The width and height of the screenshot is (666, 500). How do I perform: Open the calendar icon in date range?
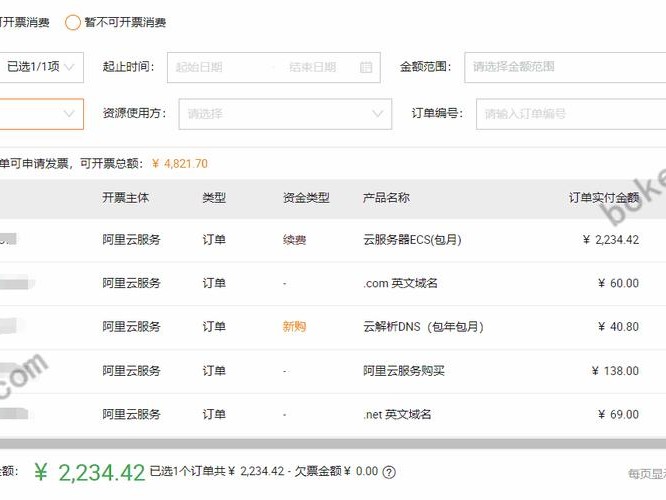click(x=366, y=67)
